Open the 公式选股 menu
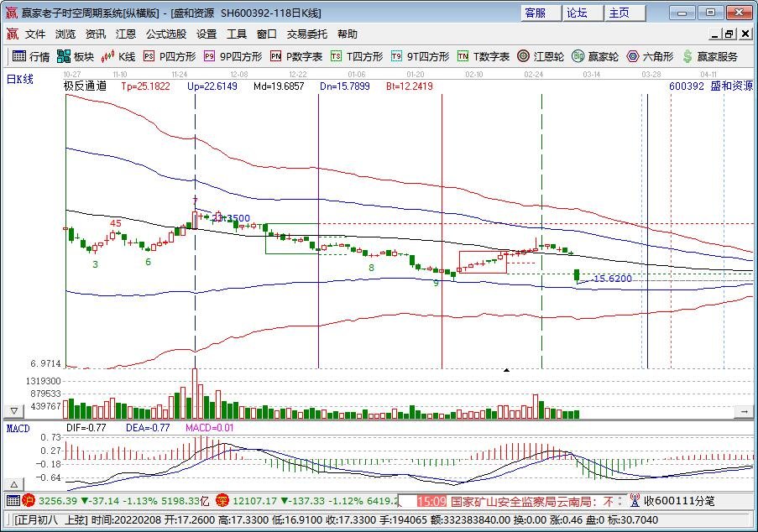The width and height of the screenshot is (758, 532). coord(166,34)
